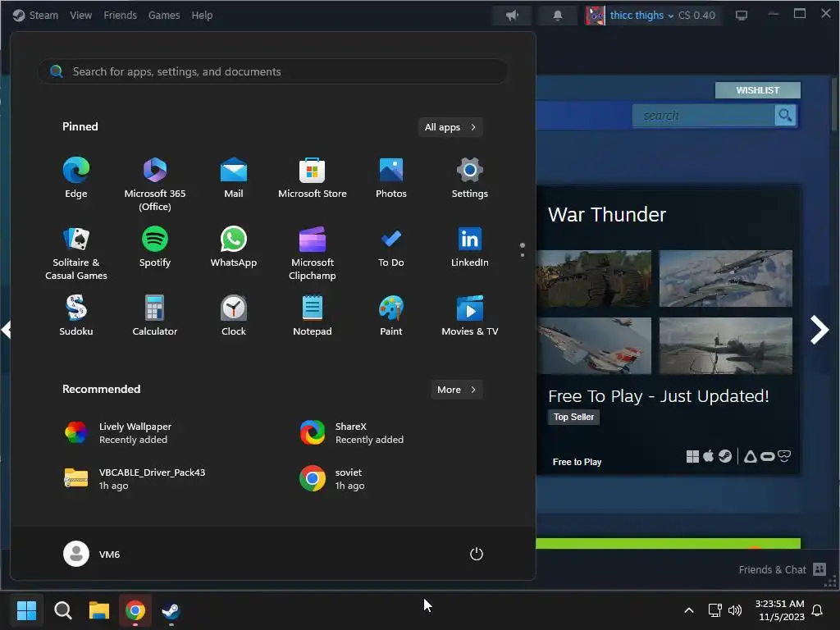The width and height of the screenshot is (840, 630).
Task: Open Microsoft Store pinned app
Action: pyautogui.click(x=313, y=178)
